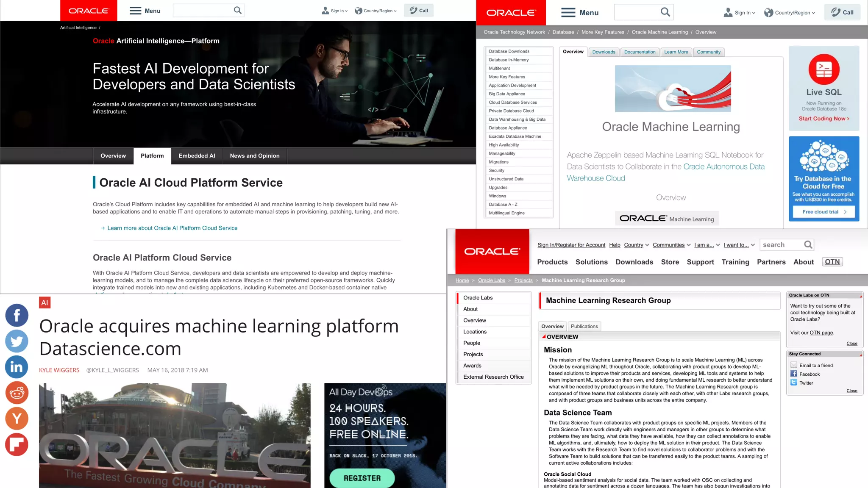Open the Publications tab

tap(584, 326)
